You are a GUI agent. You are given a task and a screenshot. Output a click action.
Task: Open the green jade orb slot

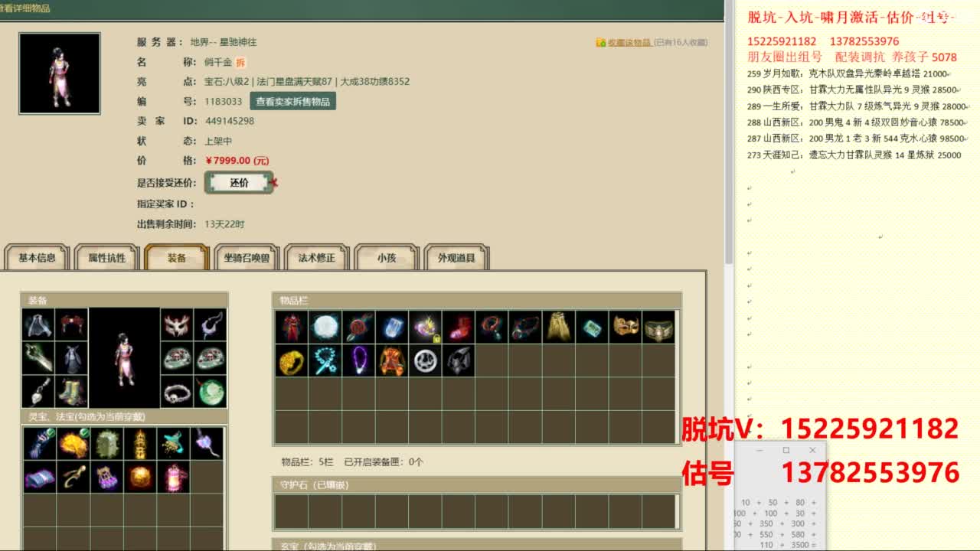210,391
